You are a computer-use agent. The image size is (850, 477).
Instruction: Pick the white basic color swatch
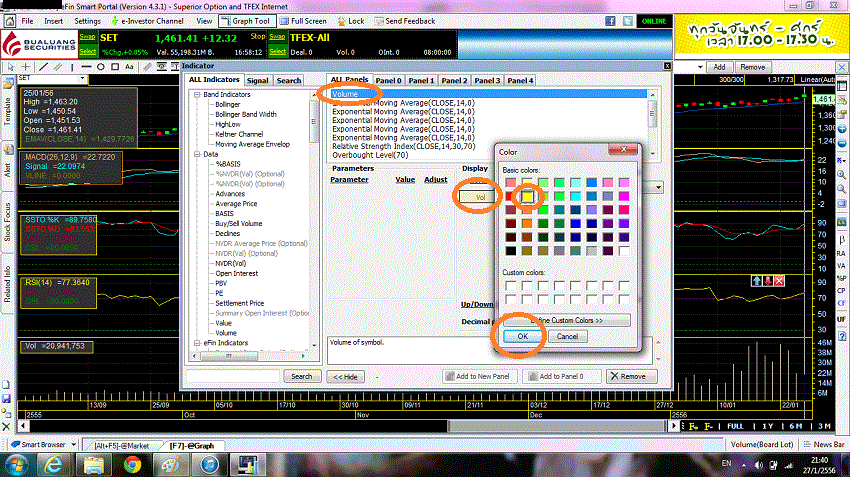tap(624, 251)
